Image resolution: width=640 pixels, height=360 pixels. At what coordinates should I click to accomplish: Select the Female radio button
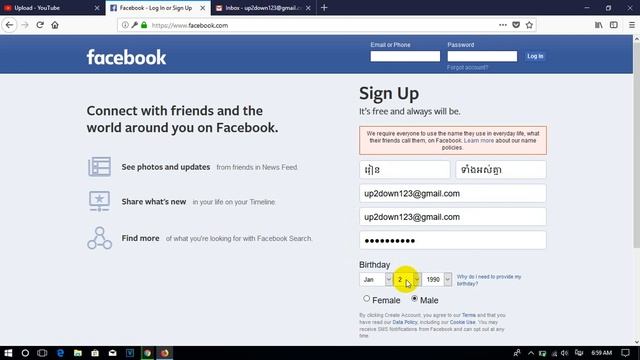(x=367, y=299)
